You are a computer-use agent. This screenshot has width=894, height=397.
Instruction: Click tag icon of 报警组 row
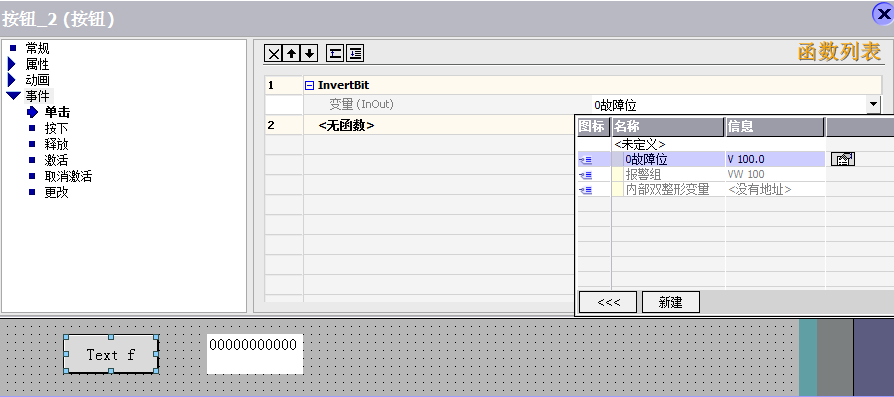(x=586, y=175)
